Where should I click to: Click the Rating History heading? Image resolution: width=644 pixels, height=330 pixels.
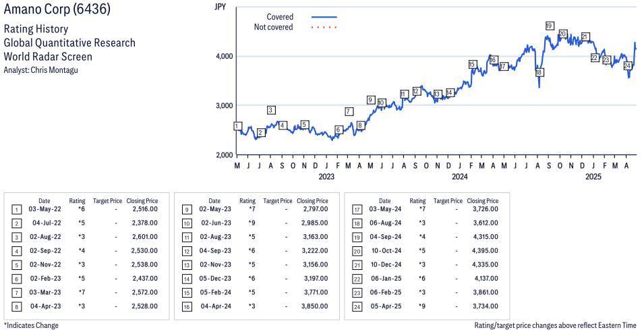36,29
